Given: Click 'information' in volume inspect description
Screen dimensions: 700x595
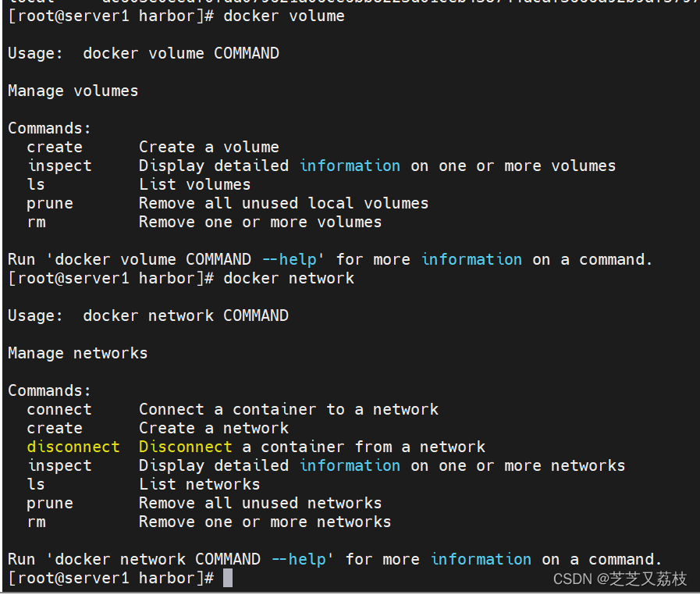Looking at the screenshot, I should coord(350,166).
